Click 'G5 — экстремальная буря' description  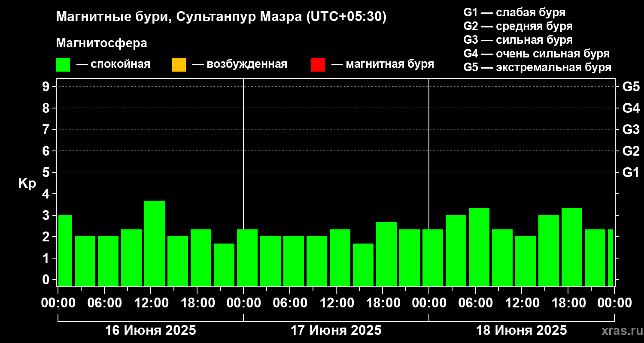pyautogui.click(x=538, y=67)
